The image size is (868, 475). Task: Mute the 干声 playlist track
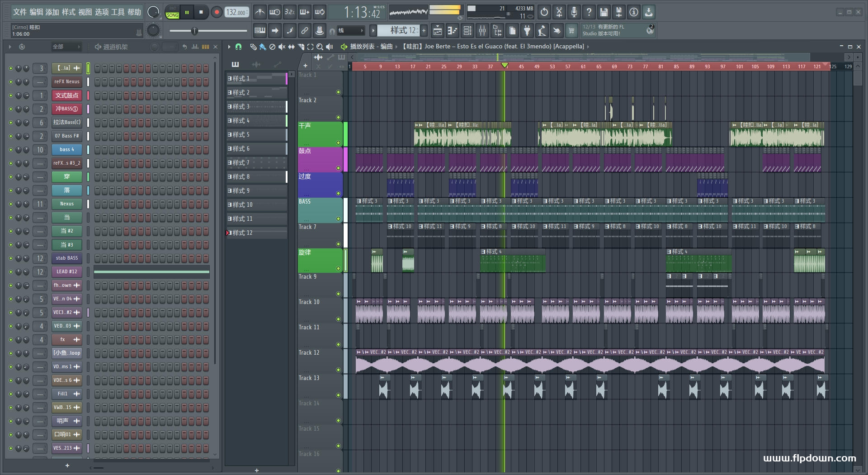(x=338, y=142)
